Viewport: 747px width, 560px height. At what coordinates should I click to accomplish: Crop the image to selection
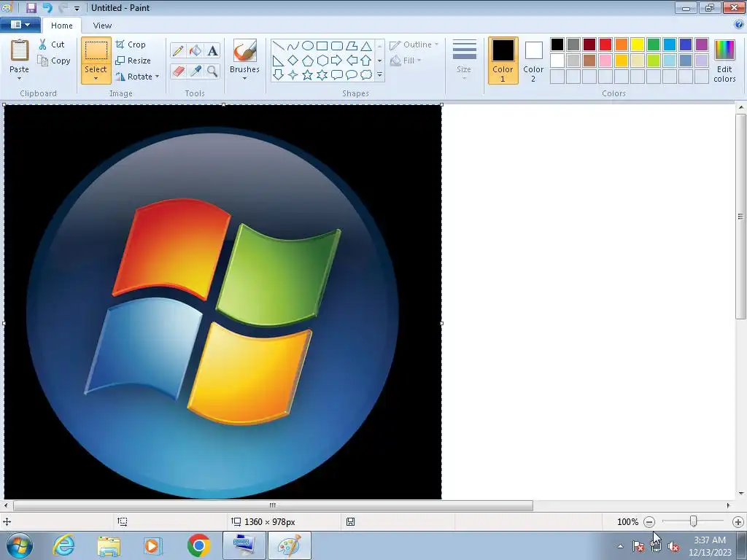pyautogui.click(x=131, y=44)
